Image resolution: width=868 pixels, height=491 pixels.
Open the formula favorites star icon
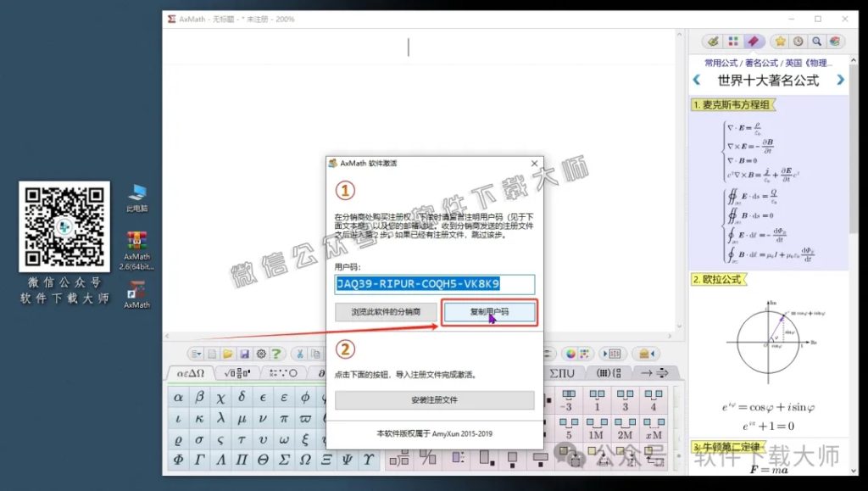coord(781,41)
